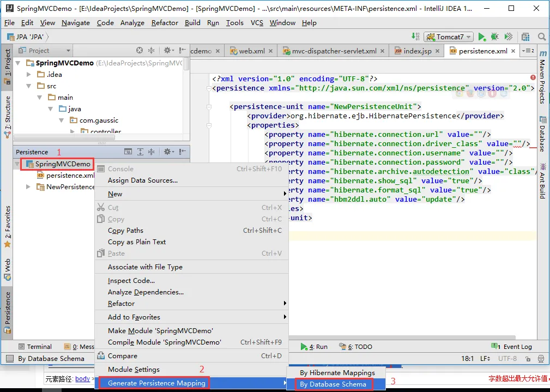This screenshot has width=550, height=392.
Task: Open the Database side panel
Action: [x=542, y=134]
